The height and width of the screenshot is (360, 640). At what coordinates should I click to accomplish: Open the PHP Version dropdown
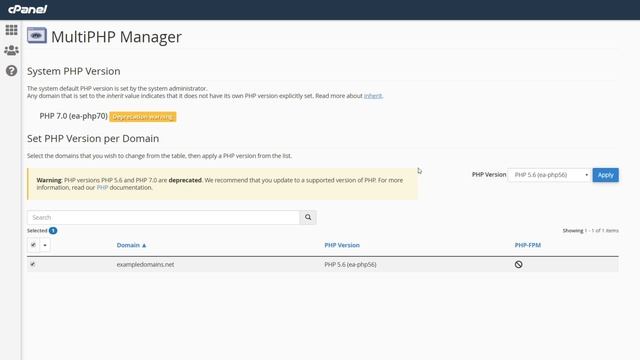point(549,175)
